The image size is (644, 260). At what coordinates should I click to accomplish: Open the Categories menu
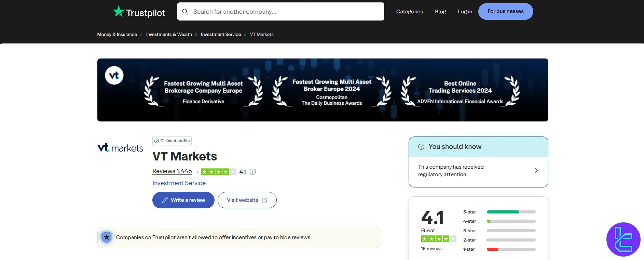point(409,12)
